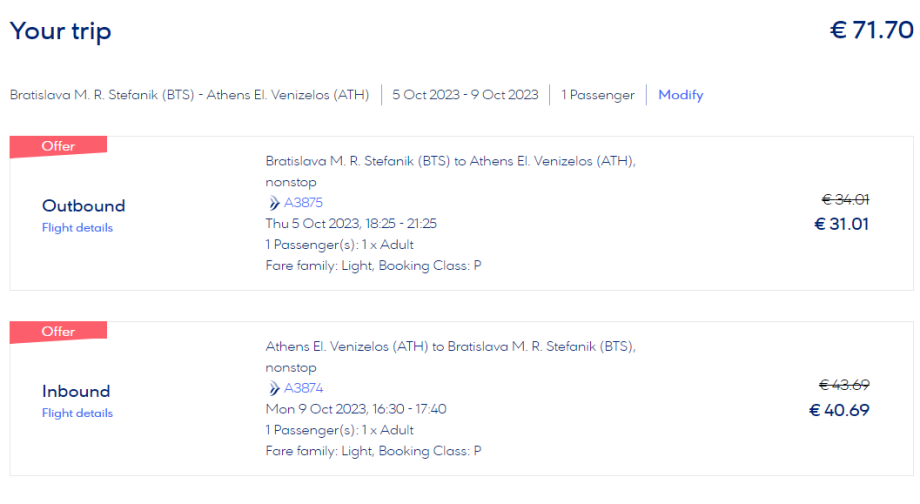
Task: Select the Offer badge on Inbound card
Action: [58, 331]
